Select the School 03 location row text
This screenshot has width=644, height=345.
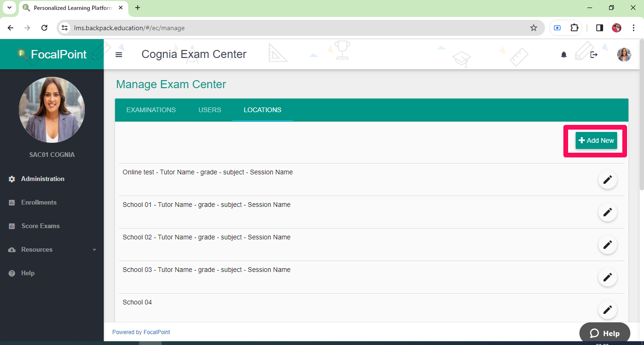coord(206,270)
